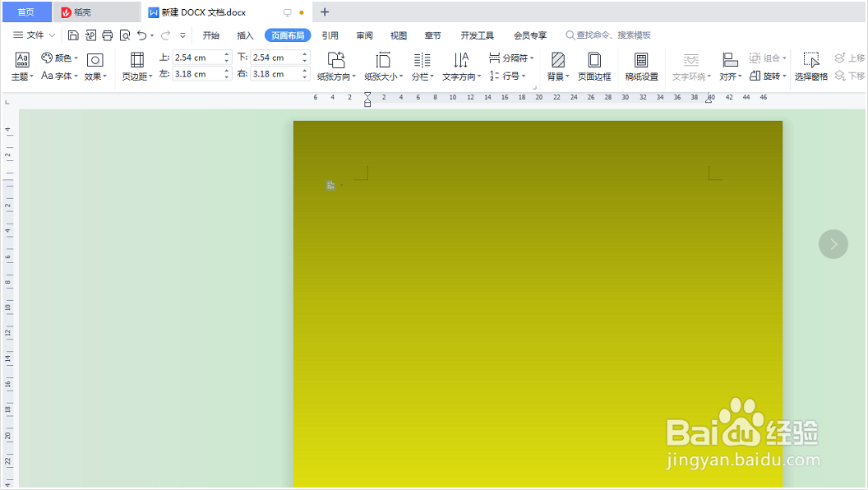Switch to the 章节 ribbon tab
Image resolution: width=868 pixels, height=490 pixels.
click(432, 35)
